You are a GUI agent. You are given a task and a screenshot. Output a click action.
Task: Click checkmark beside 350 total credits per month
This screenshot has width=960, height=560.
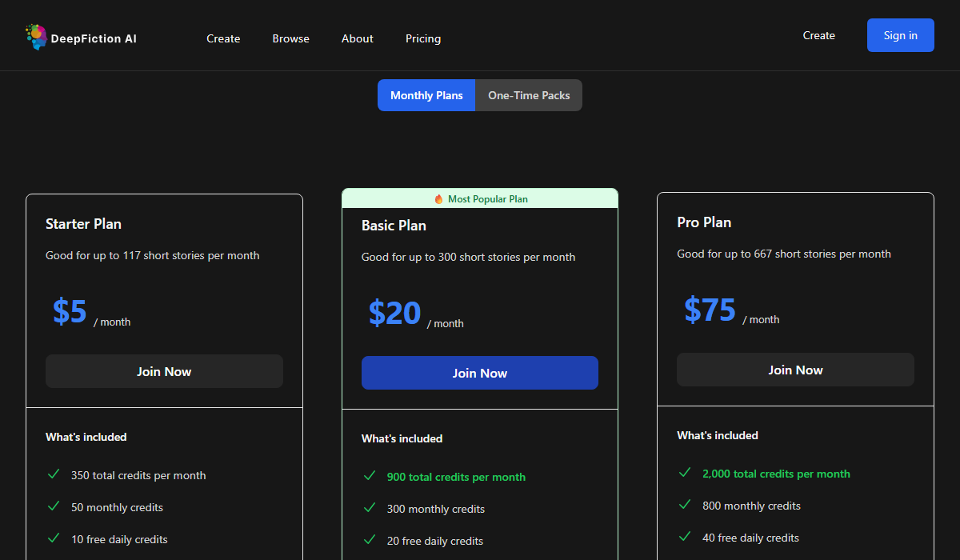(54, 474)
